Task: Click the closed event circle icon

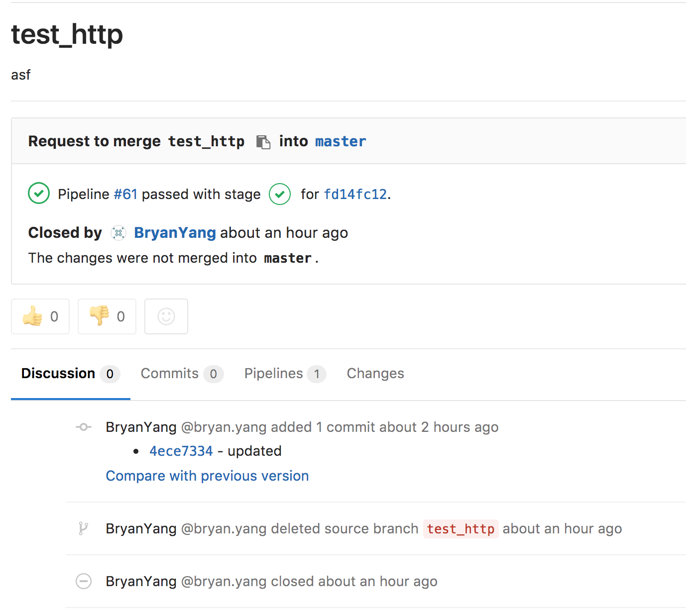Action: (x=84, y=581)
